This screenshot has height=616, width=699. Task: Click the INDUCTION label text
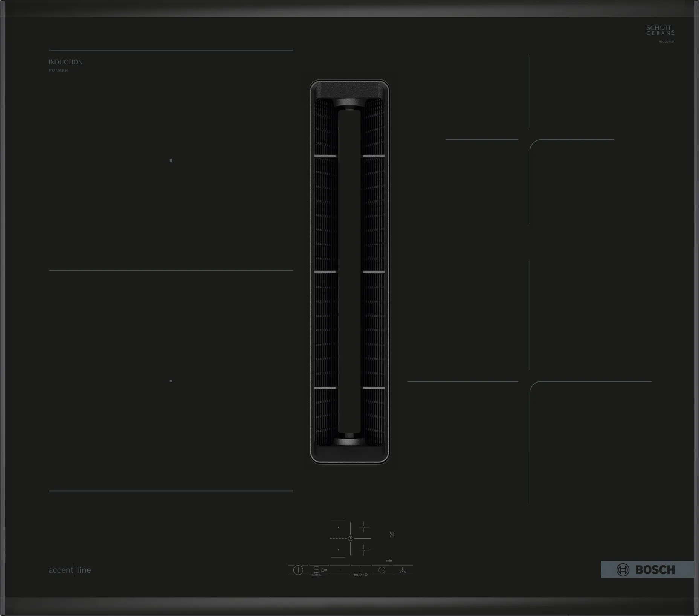[x=66, y=62]
